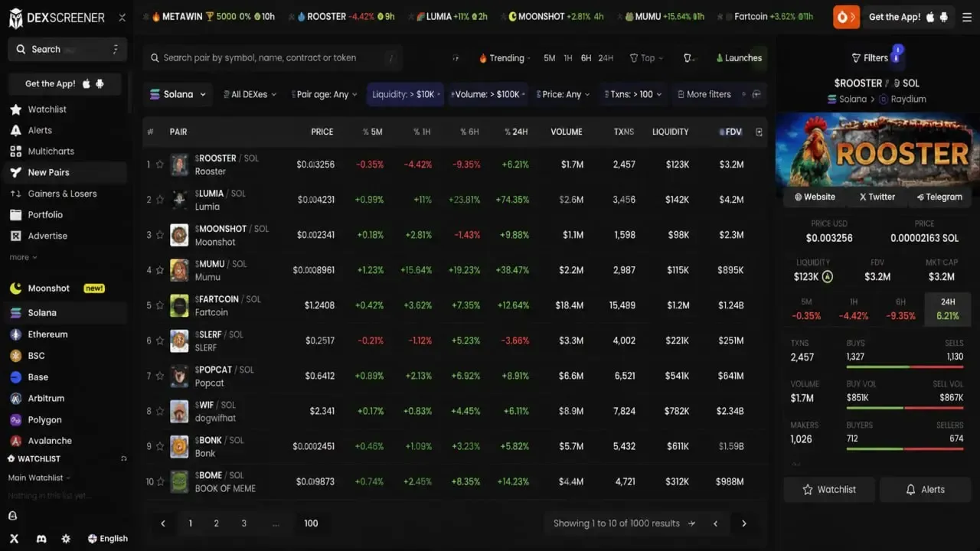980x551 pixels.
Task: Click the info icon beside the $123K liquidity
Action: 828,277
